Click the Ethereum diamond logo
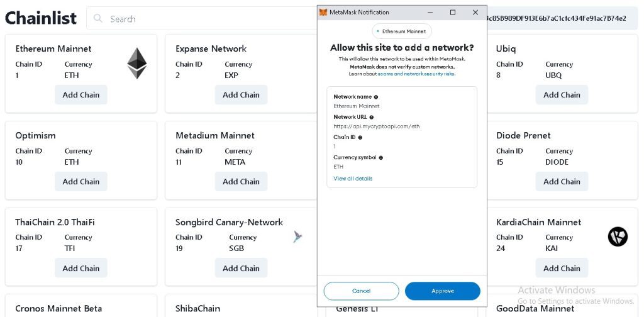Image resolution: width=644 pixels, height=317 pixels. coord(136,64)
